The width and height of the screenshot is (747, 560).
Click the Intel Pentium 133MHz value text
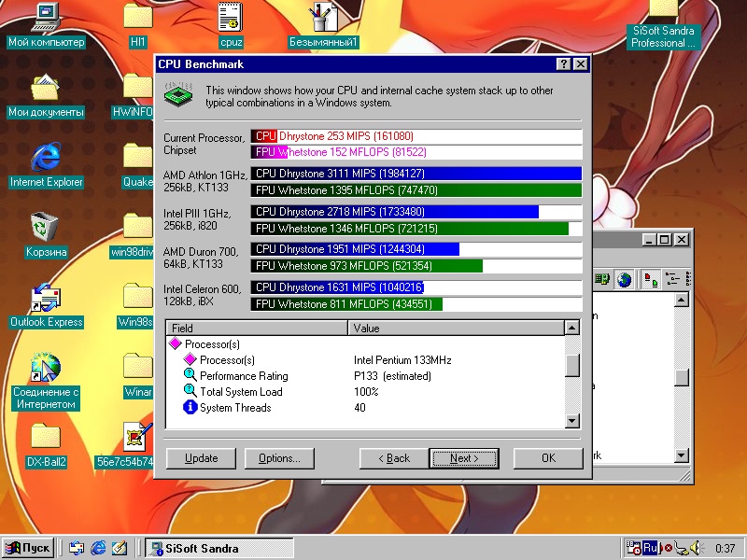(402, 360)
